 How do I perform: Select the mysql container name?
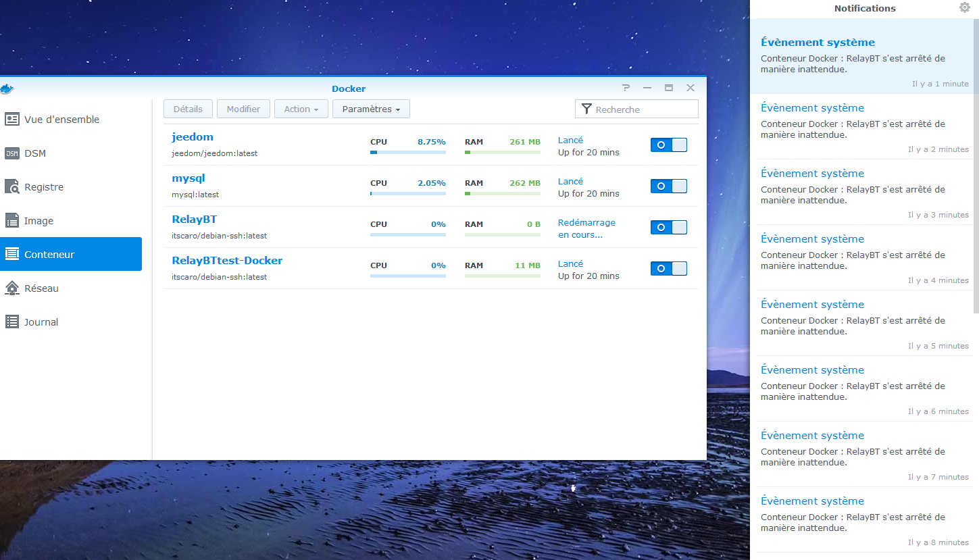pos(189,178)
